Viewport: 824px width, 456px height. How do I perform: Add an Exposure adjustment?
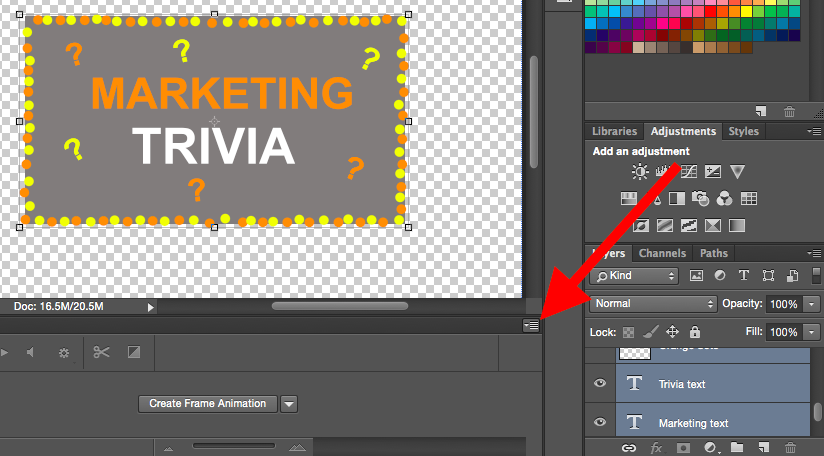(713, 171)
